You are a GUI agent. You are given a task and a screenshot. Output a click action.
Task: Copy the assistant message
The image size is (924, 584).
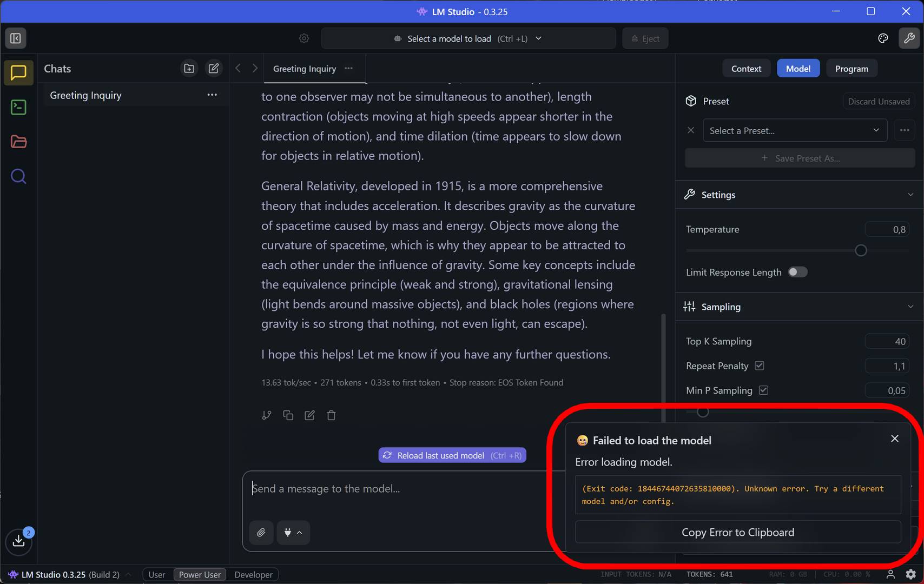[288, 415]
